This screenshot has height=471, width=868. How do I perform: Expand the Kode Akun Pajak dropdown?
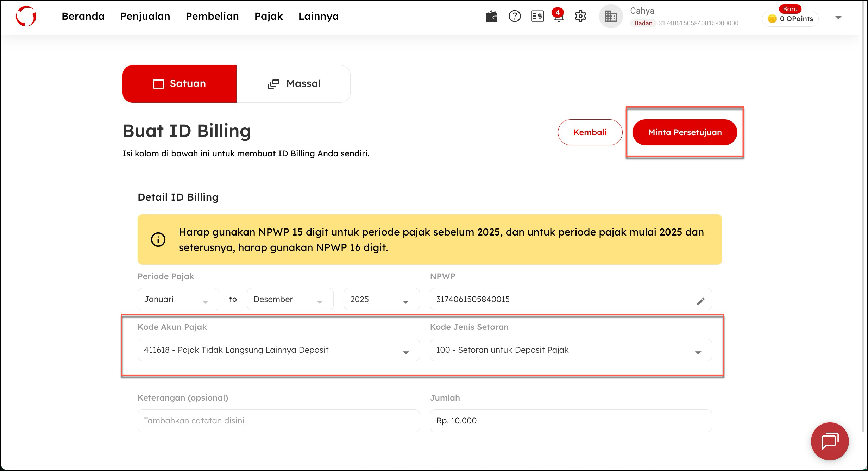tap(278, 350)
